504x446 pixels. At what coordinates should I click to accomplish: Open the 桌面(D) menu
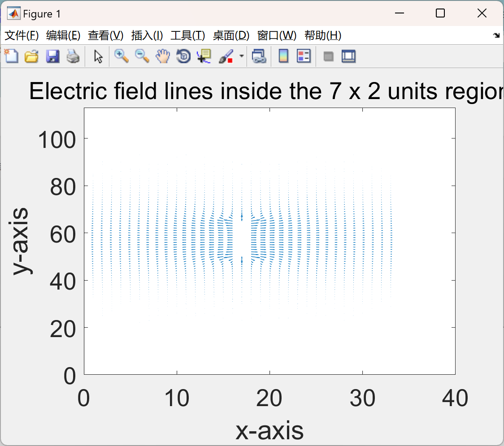tap(231, 35)
